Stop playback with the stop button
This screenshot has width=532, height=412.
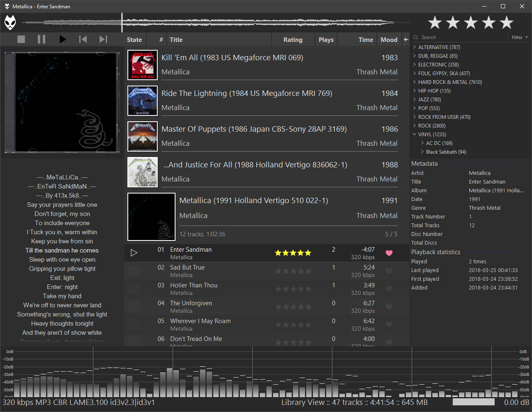(21, 39)
